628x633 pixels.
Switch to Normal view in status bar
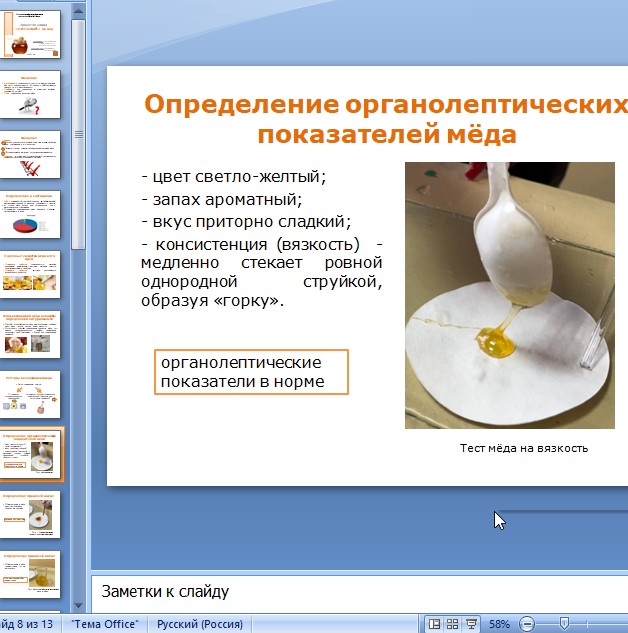[x=435, y=624]
